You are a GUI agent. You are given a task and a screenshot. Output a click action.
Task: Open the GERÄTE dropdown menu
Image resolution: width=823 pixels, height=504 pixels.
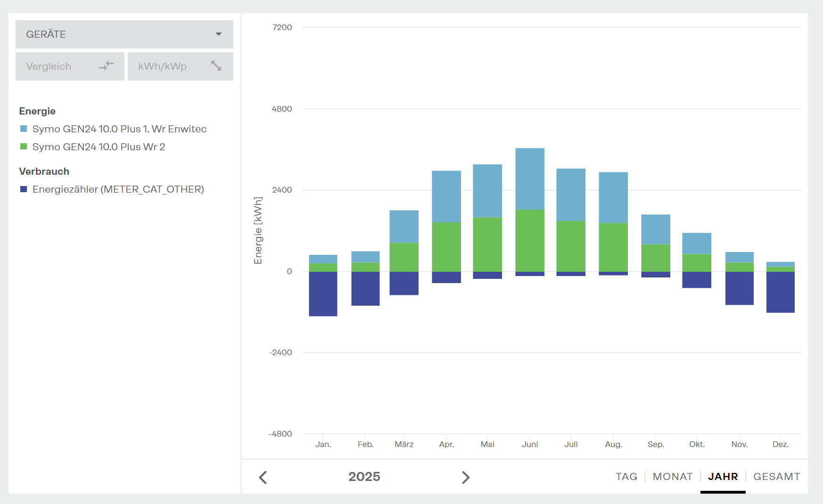[x=124, y=34]
